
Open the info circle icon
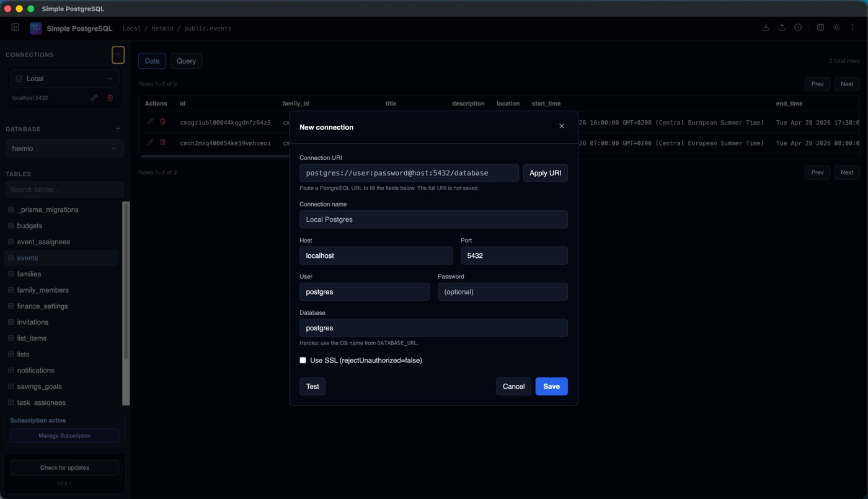798,27
